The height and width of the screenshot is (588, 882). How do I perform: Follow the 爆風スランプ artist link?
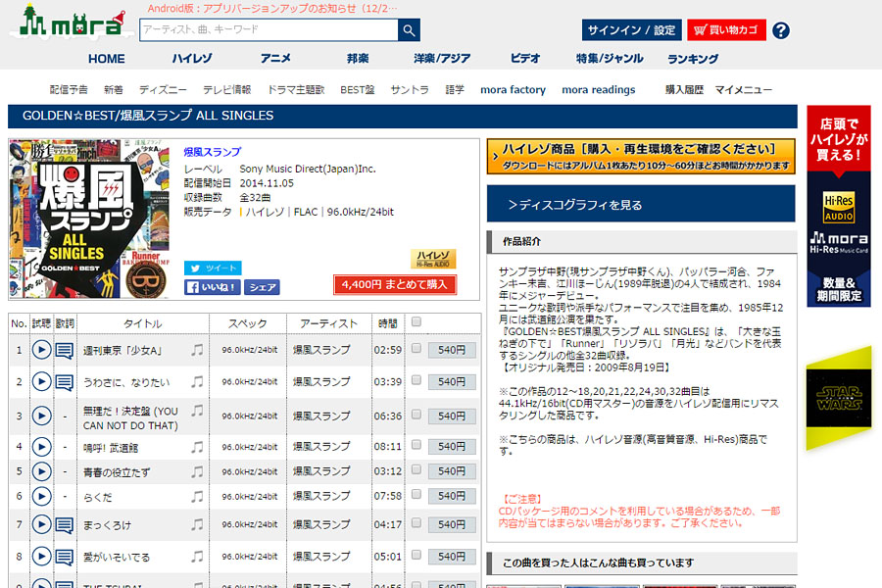click(212, 152)
